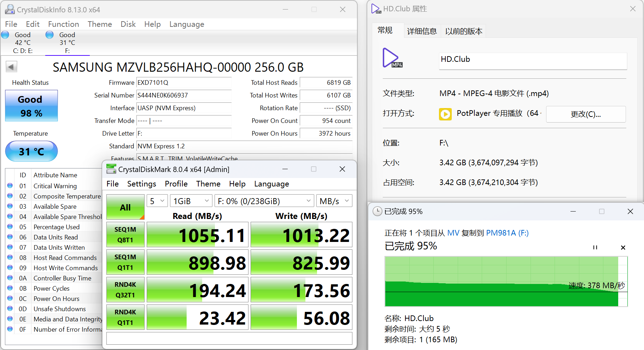Click the PotPlayer icon beside open-with
This screenshot has height=350, width=644.
point(445,114)
